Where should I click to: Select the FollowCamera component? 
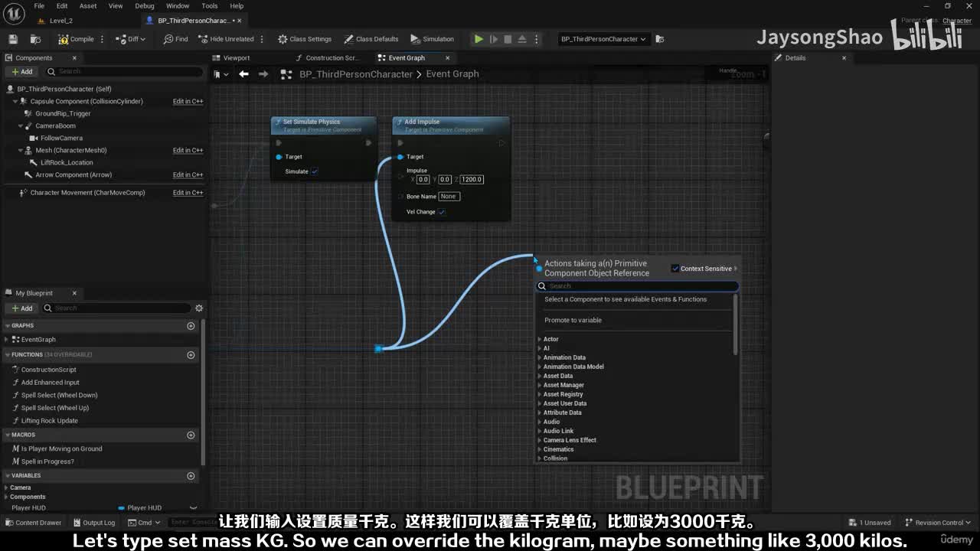click(61, 138)
